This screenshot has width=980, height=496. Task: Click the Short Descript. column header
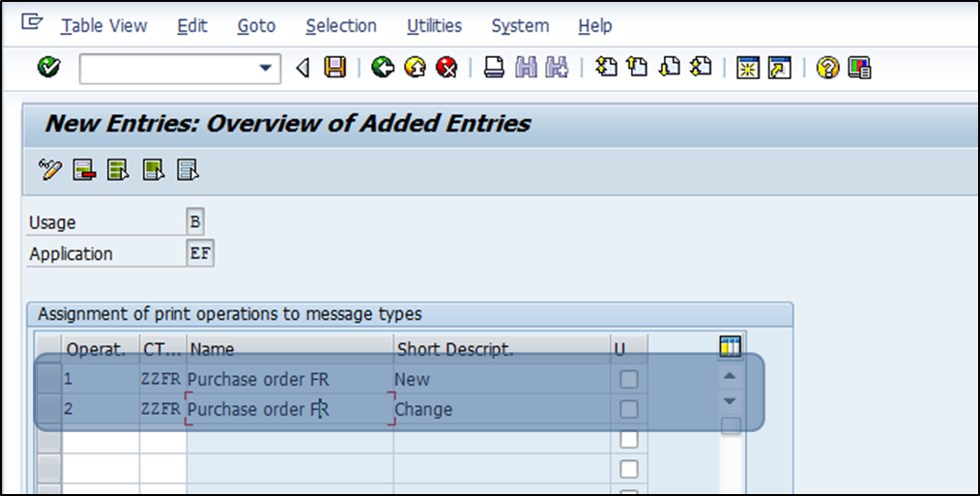(x=502, y=350)
